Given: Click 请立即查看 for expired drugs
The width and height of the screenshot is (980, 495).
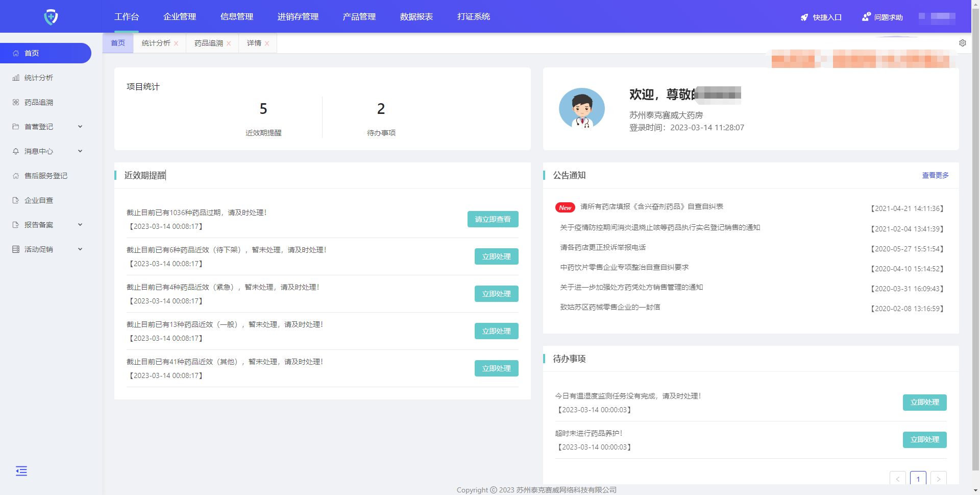Looking at the screenshot, I should [x=493, y=219].
